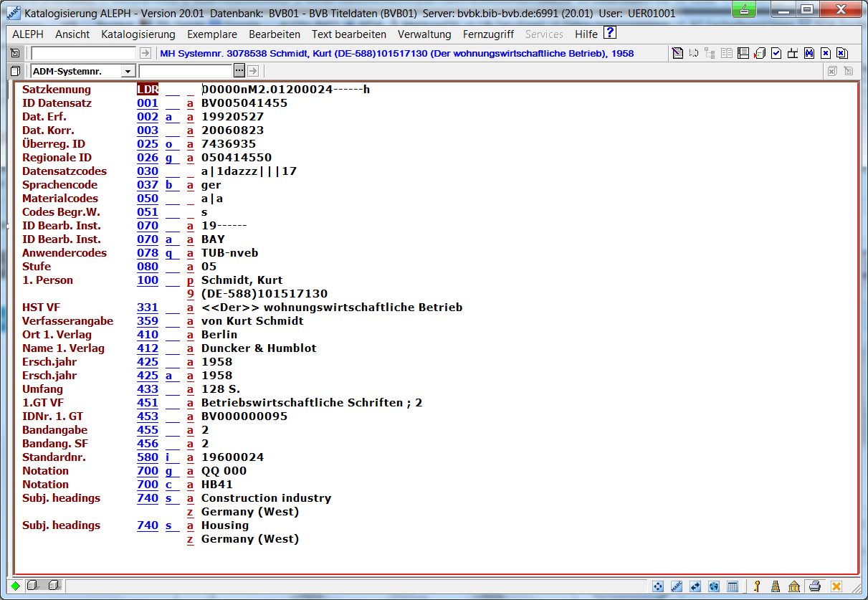Click the edit record icon with pencil
Viewport: 868px width, 600px height.
677,53
